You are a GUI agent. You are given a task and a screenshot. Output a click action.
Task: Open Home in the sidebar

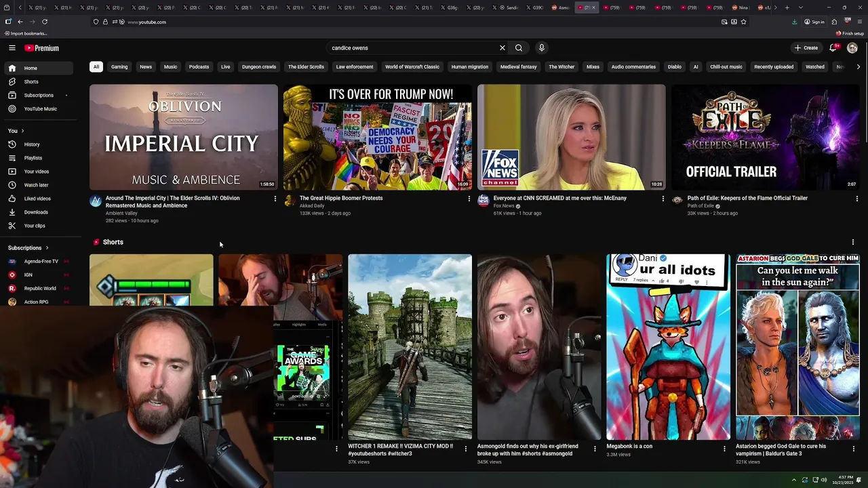click(x=38, y=68)
